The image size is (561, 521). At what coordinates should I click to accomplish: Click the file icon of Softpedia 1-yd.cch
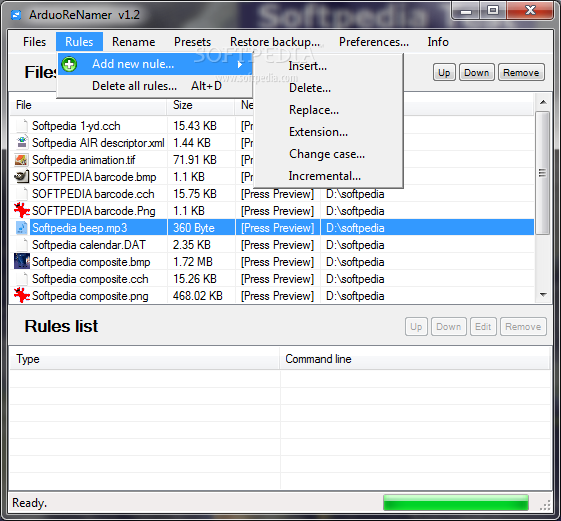[x=22, y=126]
